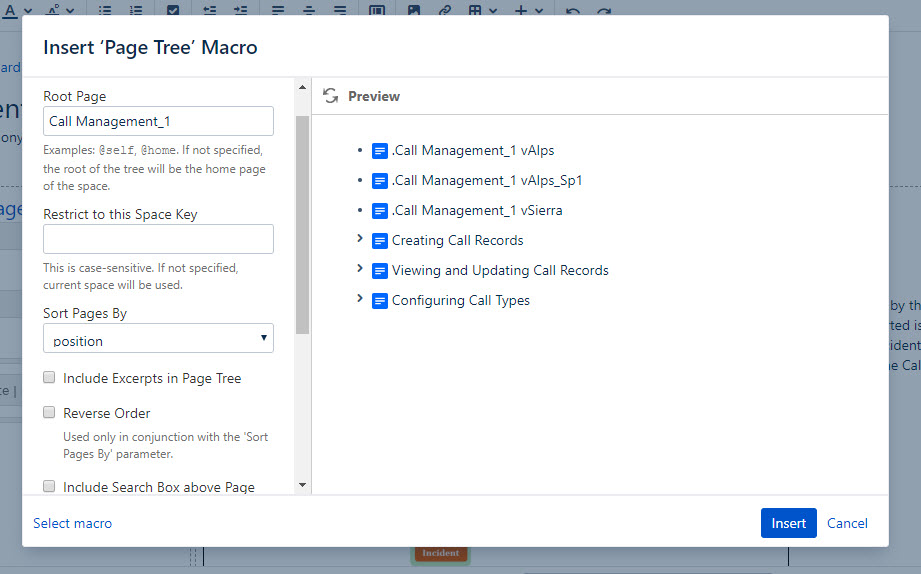Click the align left icon in editor toolbar
Image resolution: width=921 pixels, height=574 pixels.
pyautogui.click(x=278, y=11)
